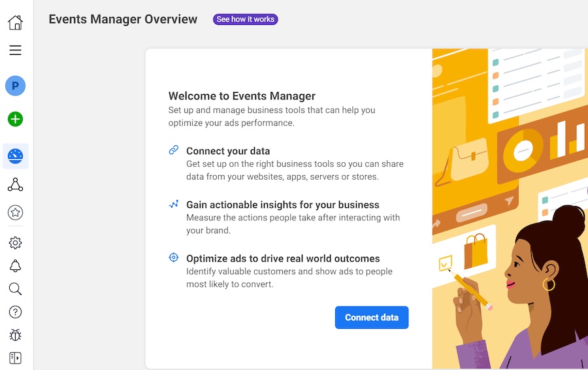Open the Settings gear icon

click(x=15, y=243)
